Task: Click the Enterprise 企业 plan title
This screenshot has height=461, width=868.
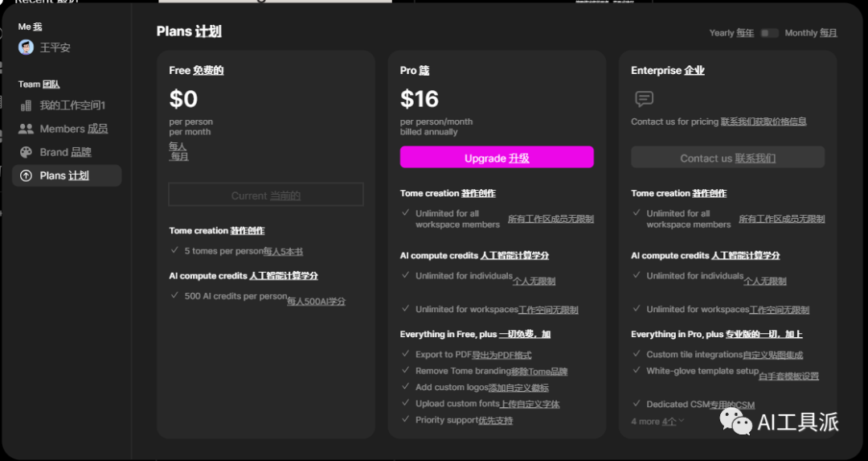Action: (668, 70)
